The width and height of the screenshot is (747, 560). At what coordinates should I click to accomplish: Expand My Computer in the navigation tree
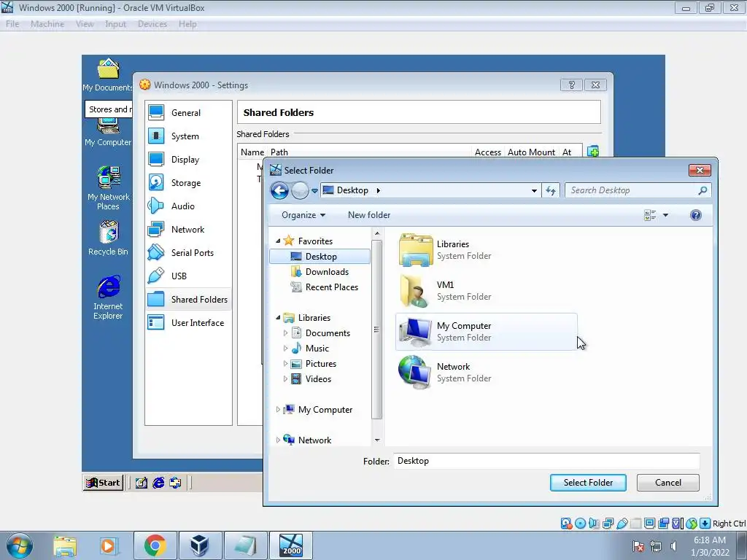278,410
